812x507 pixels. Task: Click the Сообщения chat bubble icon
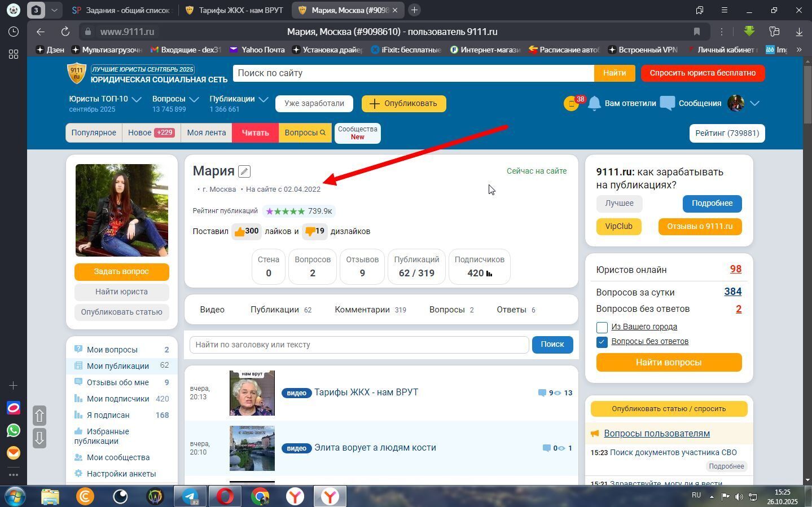pyautogui.click(x=667, y=104)
